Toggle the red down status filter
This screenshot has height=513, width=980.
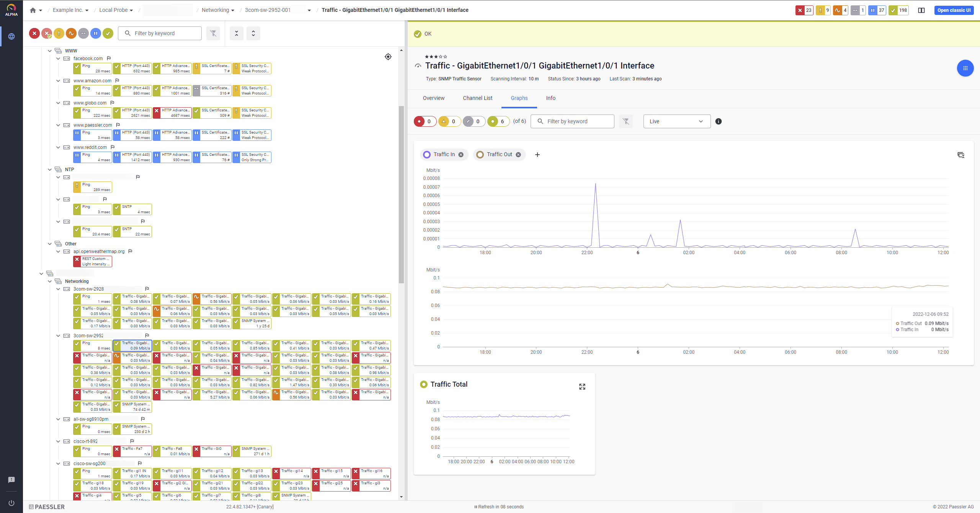[x=34, y=33]
